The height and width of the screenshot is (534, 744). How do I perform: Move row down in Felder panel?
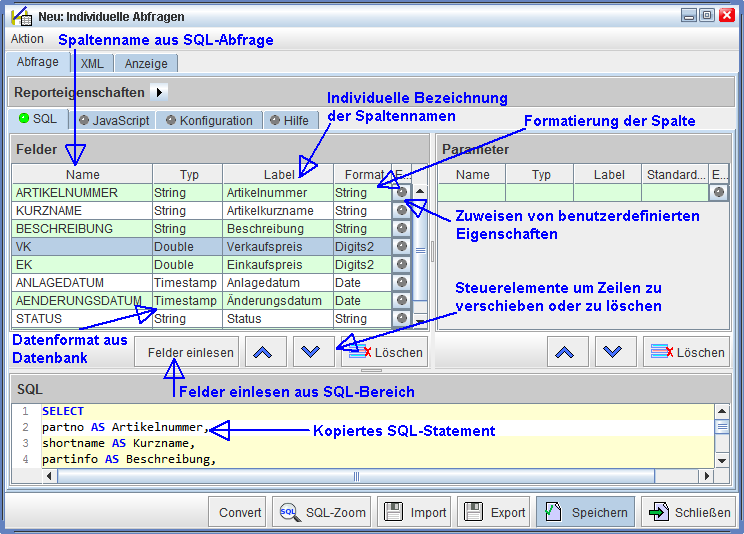click(314, 352)
